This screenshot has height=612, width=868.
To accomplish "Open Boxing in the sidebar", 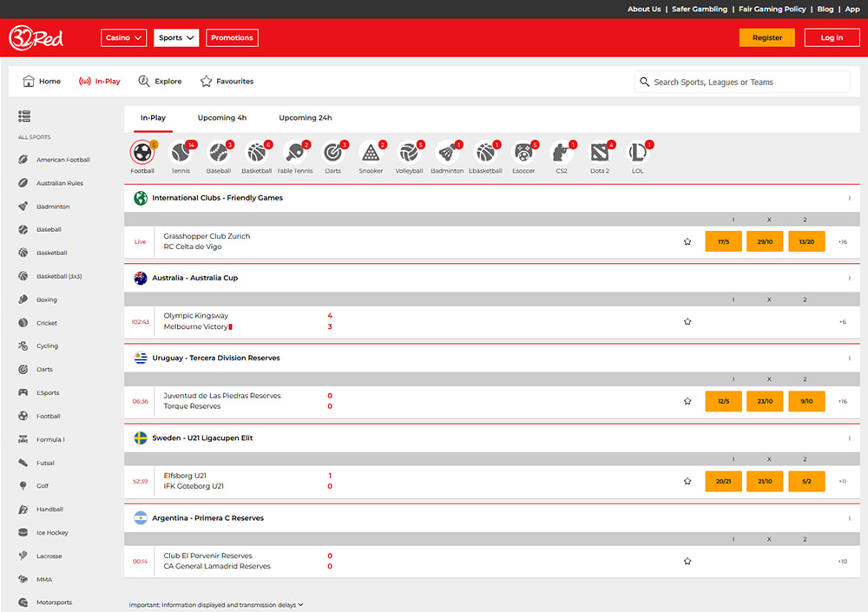I will click(x=37, y=299).
